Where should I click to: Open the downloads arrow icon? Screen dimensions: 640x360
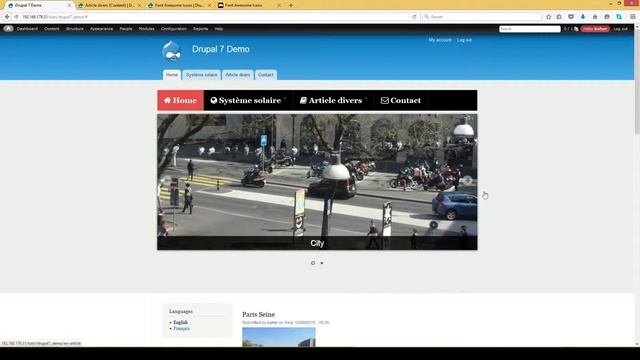(x=583, y=17)
